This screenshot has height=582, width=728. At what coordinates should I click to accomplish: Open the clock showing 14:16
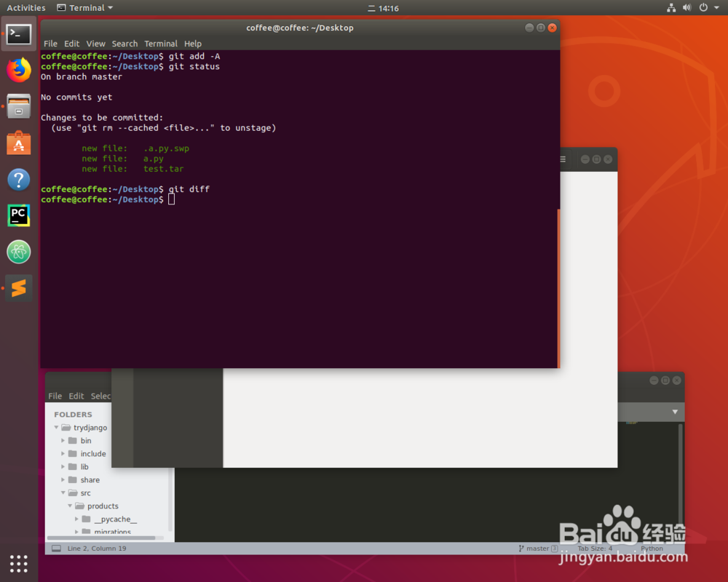tap(384, 8)
